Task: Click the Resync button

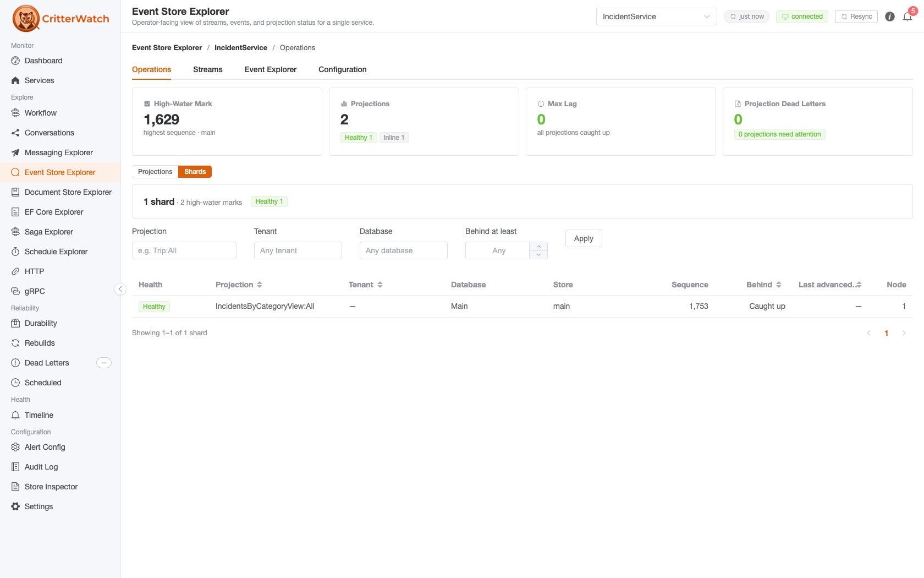Action: (856, 17)
